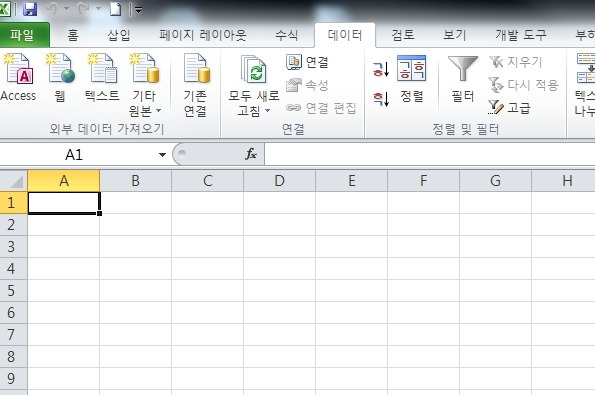The width and height of the screenshot is (595, 395).
Task: Click the 다시 적용 reapply button
Action: click(524, 85)
